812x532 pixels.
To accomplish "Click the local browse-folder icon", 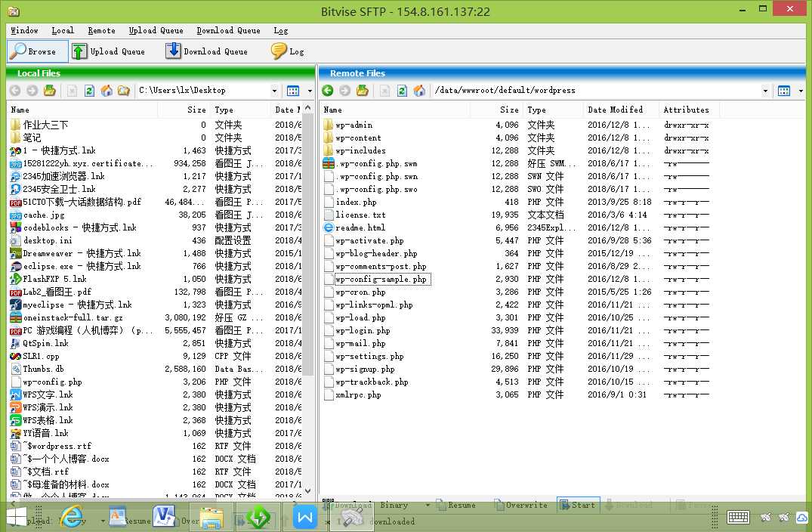I will pos(123,91).
